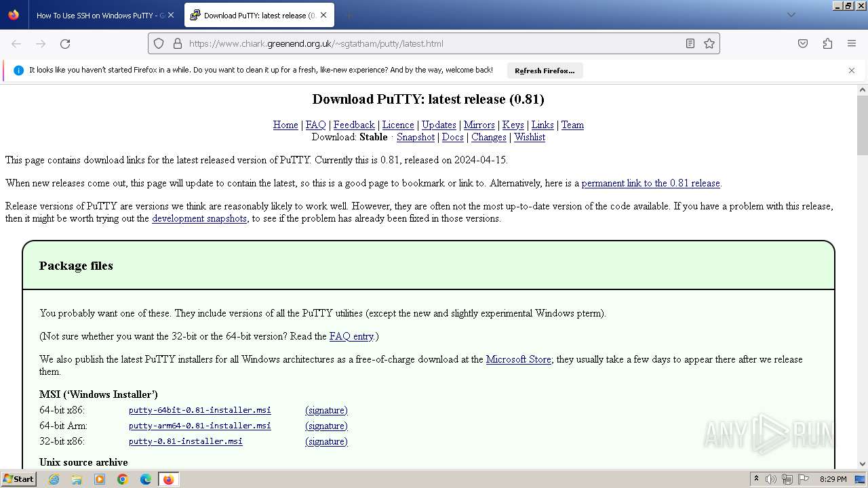
Task: Open signature for 64-bit x86 installer
Action: pos(326,410)
